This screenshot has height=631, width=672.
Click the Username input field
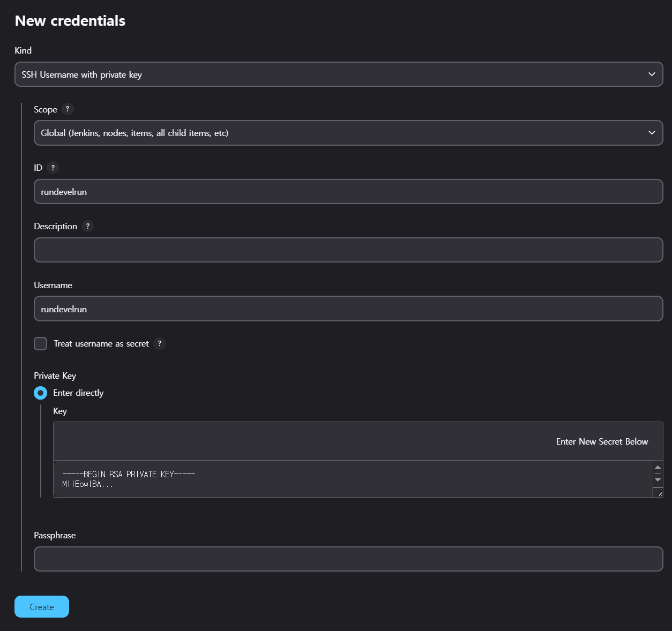(x=348, y=309)
